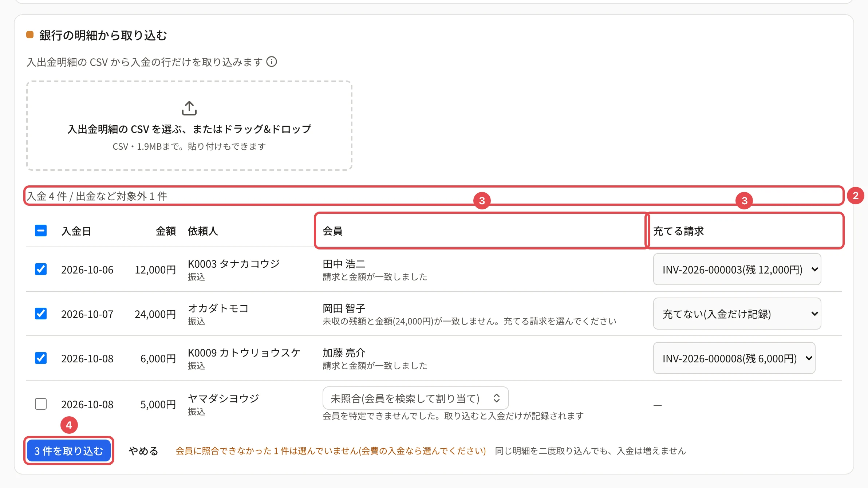868x488 pixels.
Task: Open the INV-2026-000003 invoice dropdown
Action: pyautogui.click(x=737, y=269)
